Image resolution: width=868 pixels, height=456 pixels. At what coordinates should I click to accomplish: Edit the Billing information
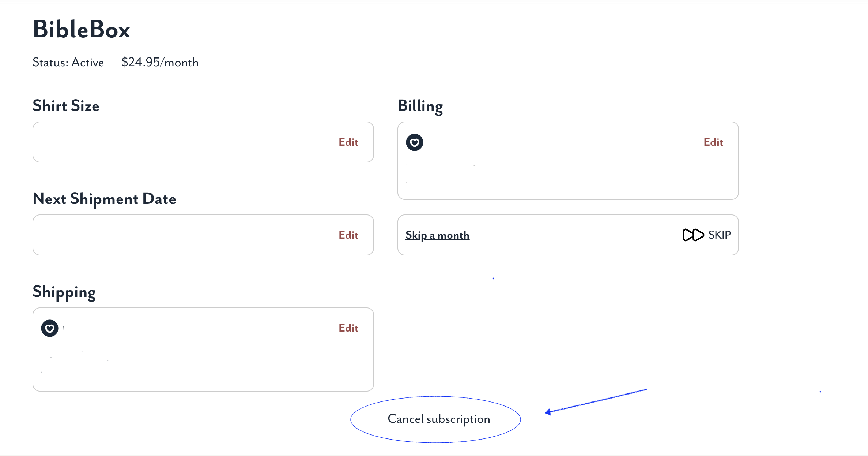[x=713, y=142]
